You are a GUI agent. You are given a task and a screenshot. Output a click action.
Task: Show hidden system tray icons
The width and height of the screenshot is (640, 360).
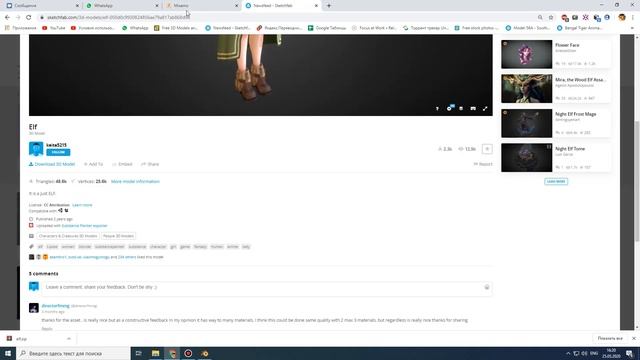tap(568, 353)
